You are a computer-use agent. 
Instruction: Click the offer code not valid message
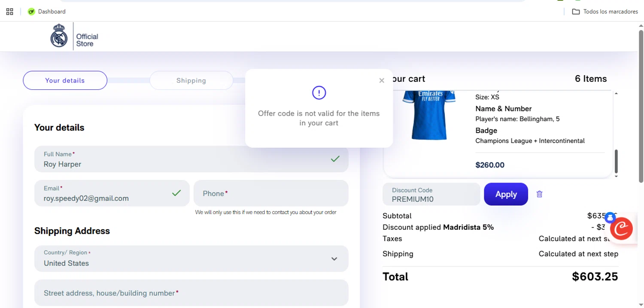[x=319, y=118]
